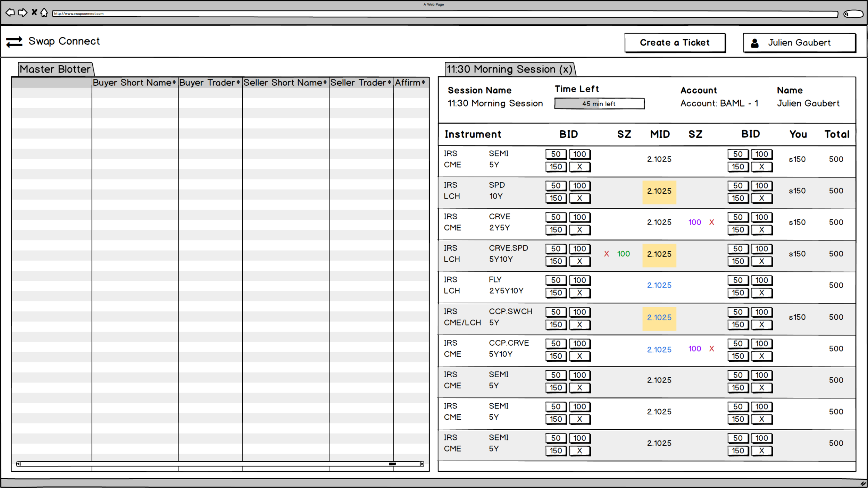
Task: Click left 150 button for FLY 2Y5Y10Y
Action: [556, 293]
